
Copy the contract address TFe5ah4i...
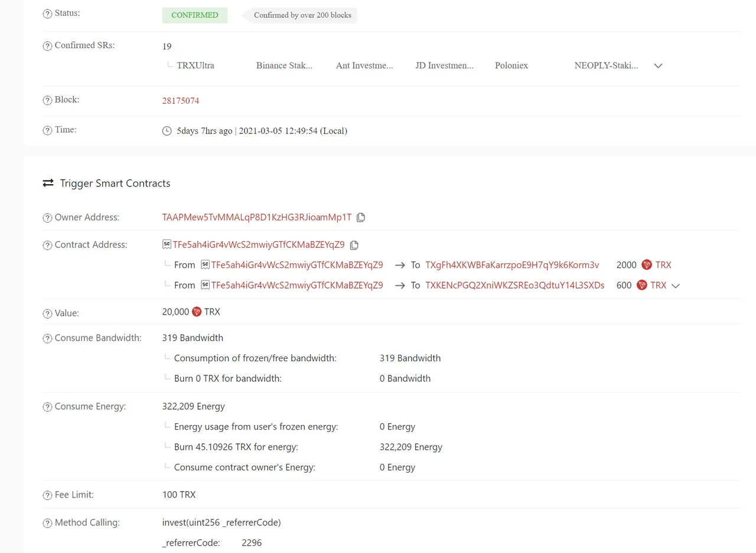coord(354,245)
